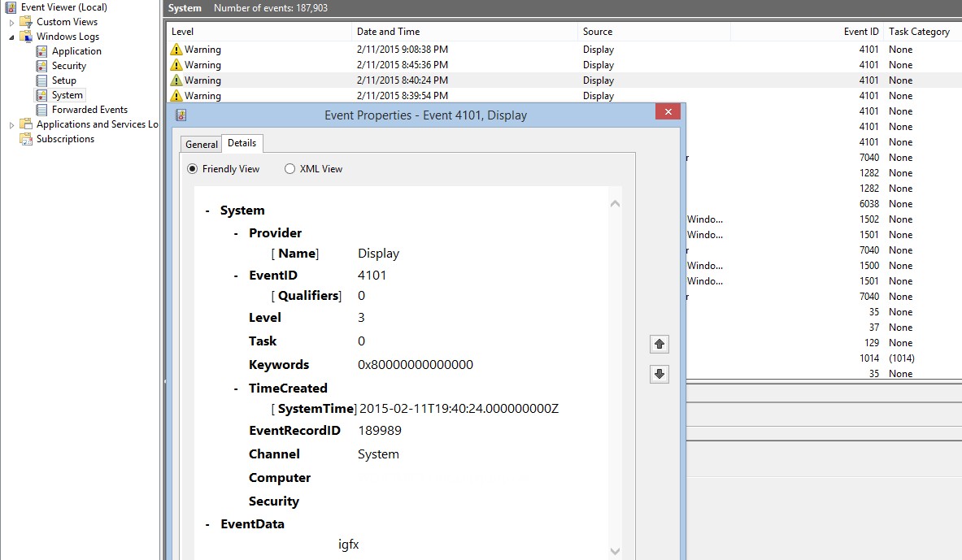The height and width of the screenshot is (560, 962).
Task: Click the Security log icon
Action: [x=41, y=66]
